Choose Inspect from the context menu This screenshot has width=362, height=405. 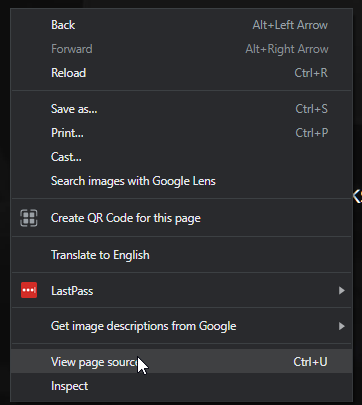pyautogui.click(x=182, y=386)
